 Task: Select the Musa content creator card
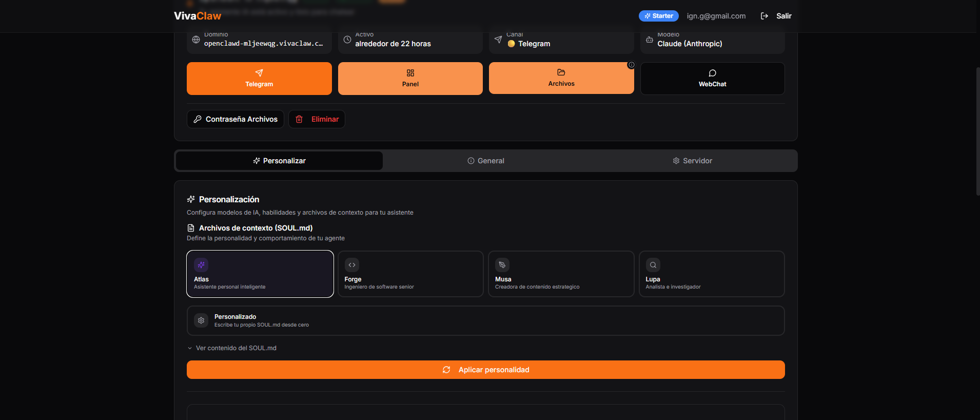click(x=561, y=274)
